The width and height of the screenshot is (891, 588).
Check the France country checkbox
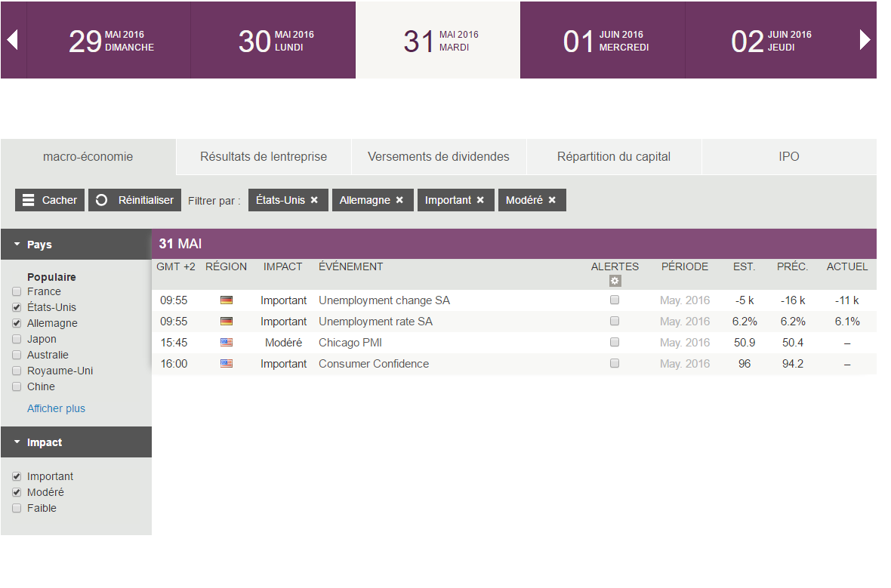(x=17, y=291)
